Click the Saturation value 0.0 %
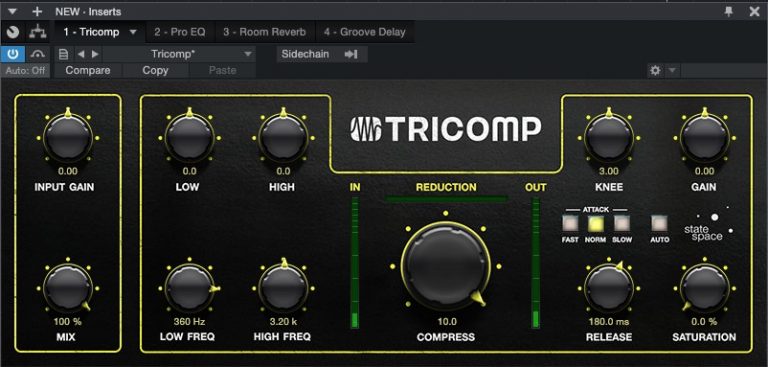 click(x=704, y=322)
